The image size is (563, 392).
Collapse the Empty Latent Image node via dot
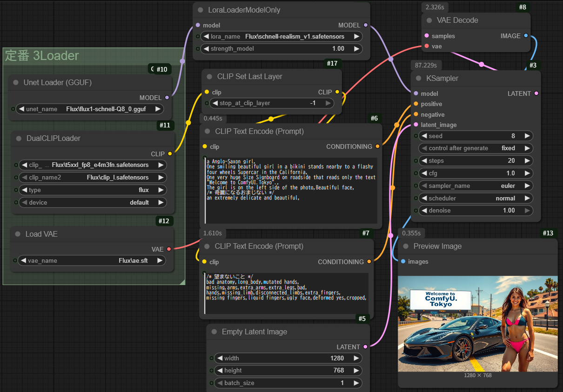click(214, 332)
